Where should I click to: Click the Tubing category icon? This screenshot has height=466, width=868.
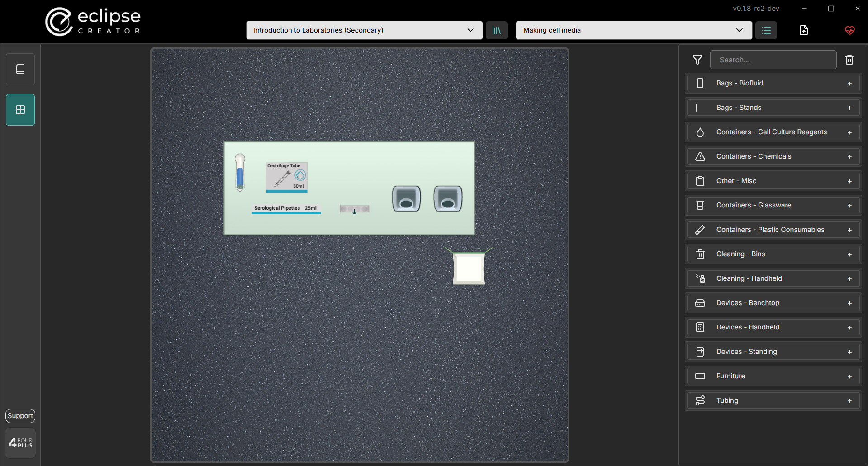[x=700, y=400]
